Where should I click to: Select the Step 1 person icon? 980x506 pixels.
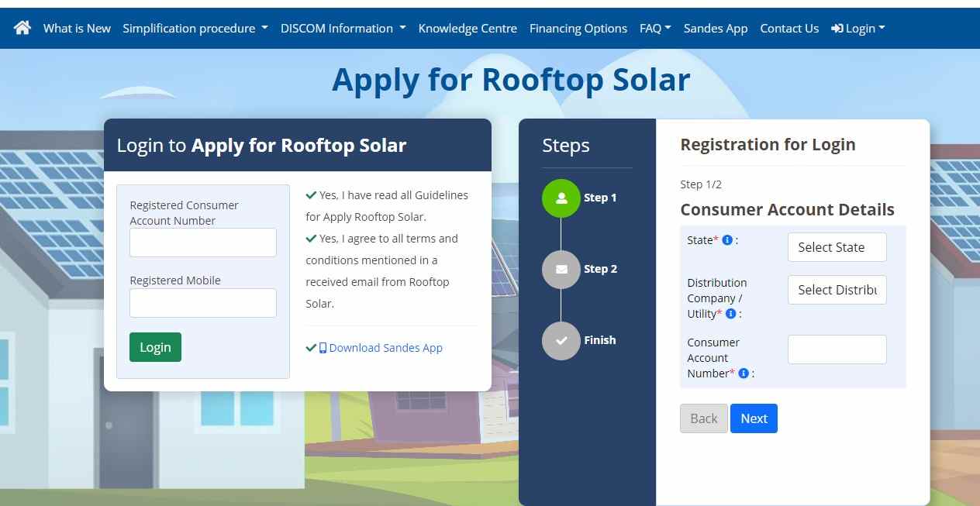point(561,198)
